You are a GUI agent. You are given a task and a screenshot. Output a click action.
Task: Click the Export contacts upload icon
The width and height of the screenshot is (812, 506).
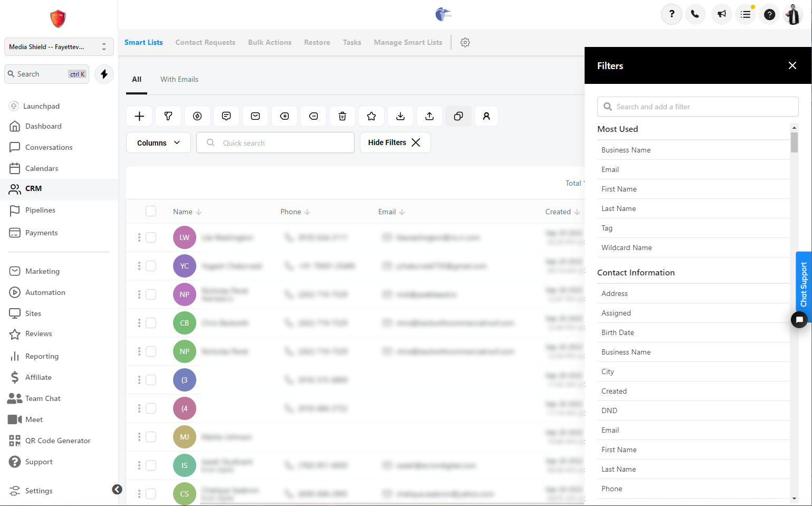[429, 116]
